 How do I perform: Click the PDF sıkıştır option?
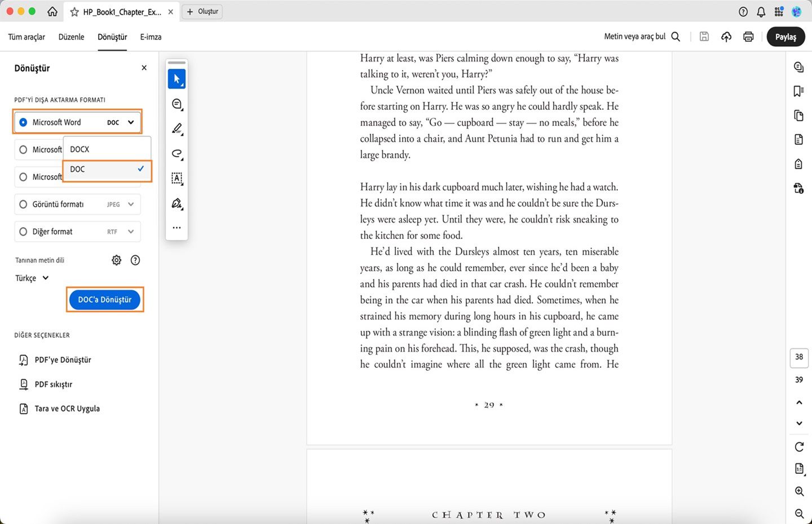pos(53,384)
